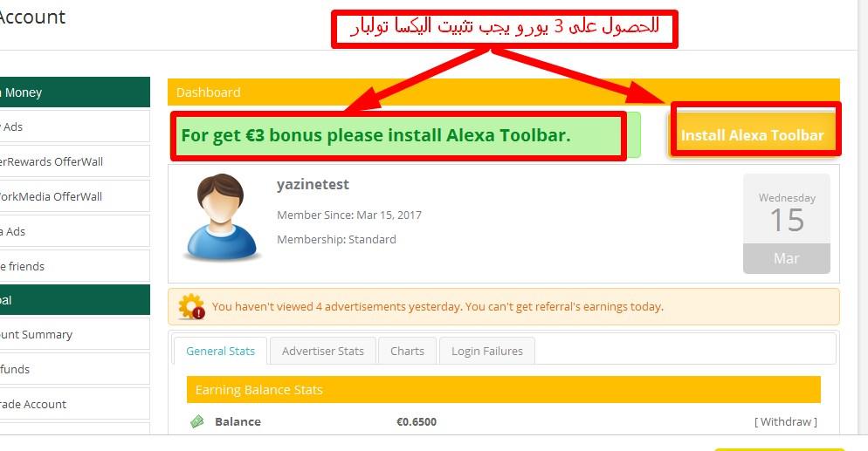
Task: Click the yazinetest username
Action: pos(313,185)
